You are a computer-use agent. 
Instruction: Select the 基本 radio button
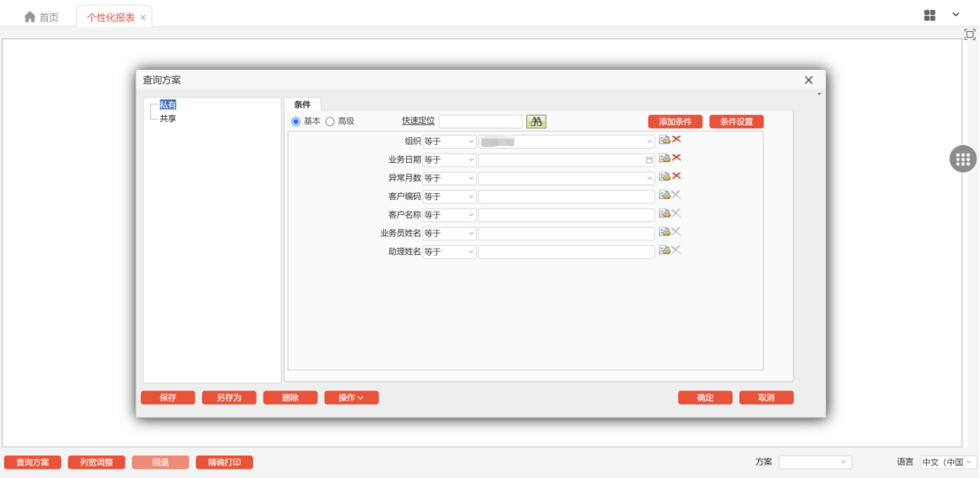296,121
